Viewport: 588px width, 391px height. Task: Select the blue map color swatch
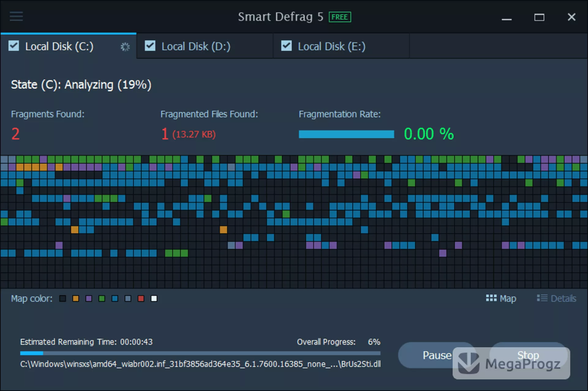click(x=115, y=299)
